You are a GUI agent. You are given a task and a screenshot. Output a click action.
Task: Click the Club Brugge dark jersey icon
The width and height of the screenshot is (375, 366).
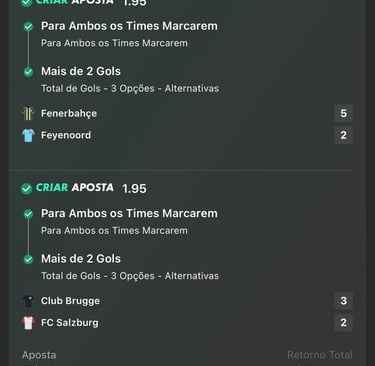pos(28,301)
